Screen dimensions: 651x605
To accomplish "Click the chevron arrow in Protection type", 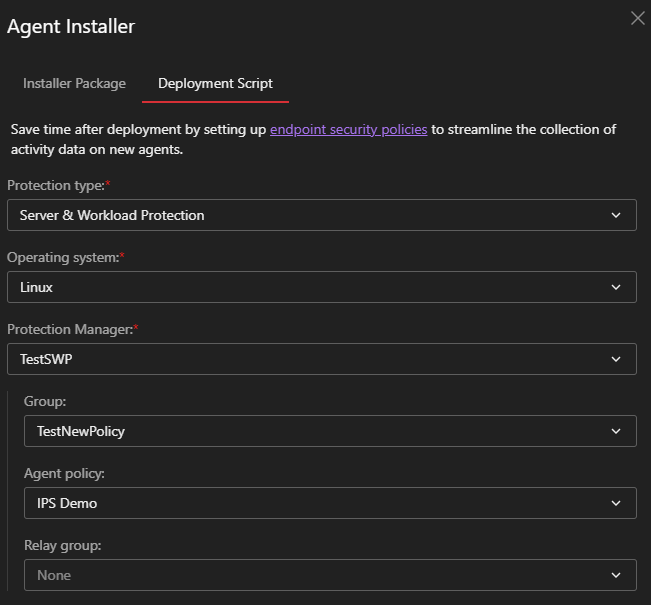I will point(616,215).
